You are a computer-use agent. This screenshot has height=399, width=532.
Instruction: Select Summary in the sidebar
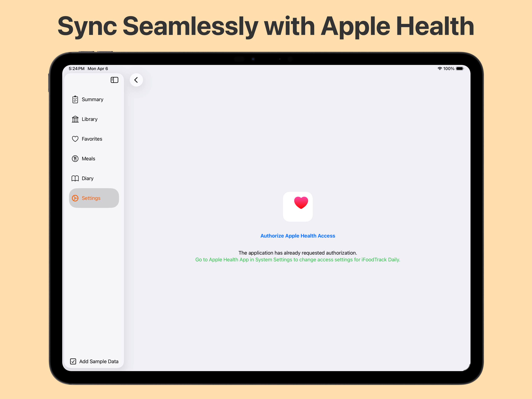(92, 99)
